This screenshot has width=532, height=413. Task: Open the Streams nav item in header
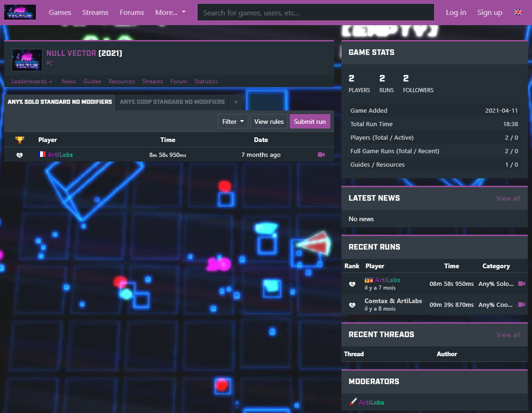click(x=95, y=12)
